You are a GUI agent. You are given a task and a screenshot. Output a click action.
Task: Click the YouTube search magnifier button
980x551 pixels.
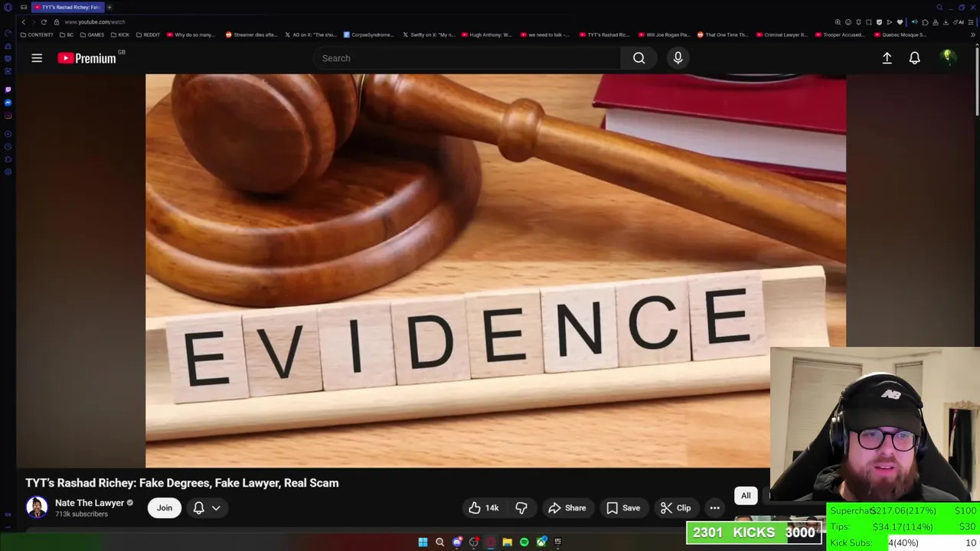(x=639, y=58)
